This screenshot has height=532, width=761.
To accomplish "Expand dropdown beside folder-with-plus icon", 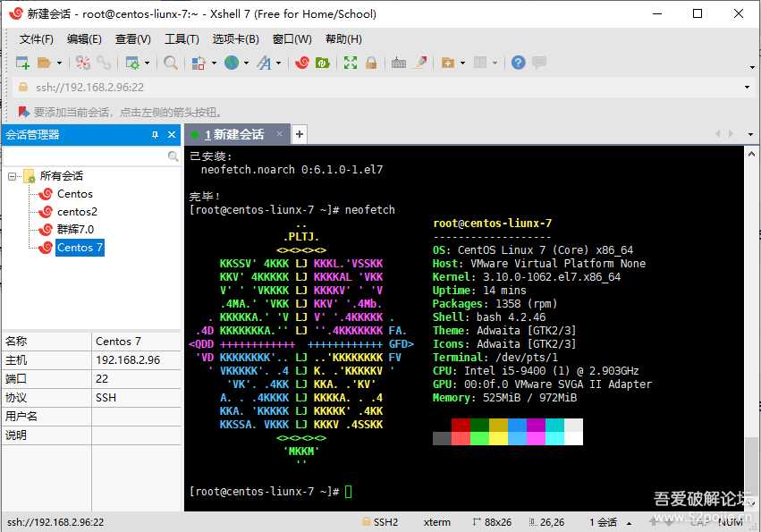I will 462,63.
